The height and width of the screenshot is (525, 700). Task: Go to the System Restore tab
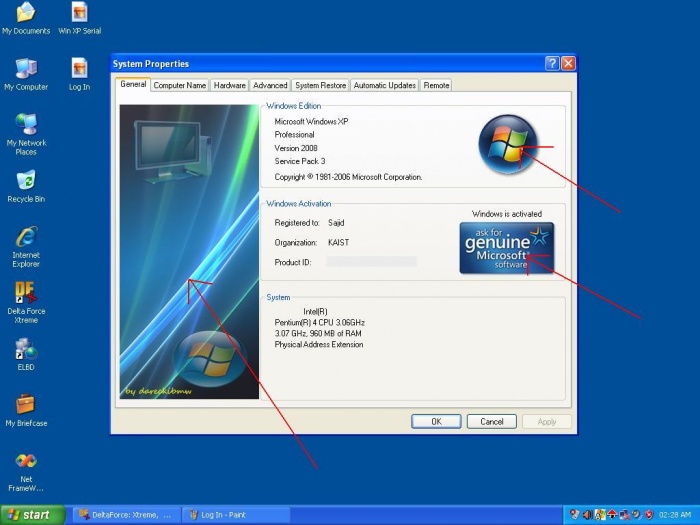coord(321,85)
